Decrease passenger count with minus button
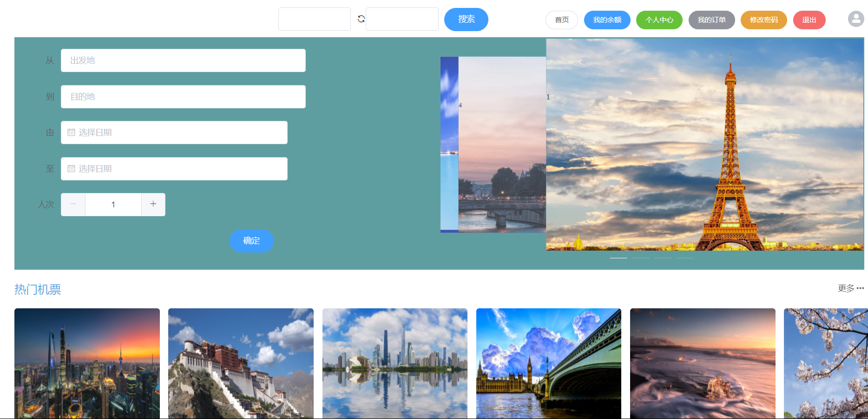 tap(73, 205)
